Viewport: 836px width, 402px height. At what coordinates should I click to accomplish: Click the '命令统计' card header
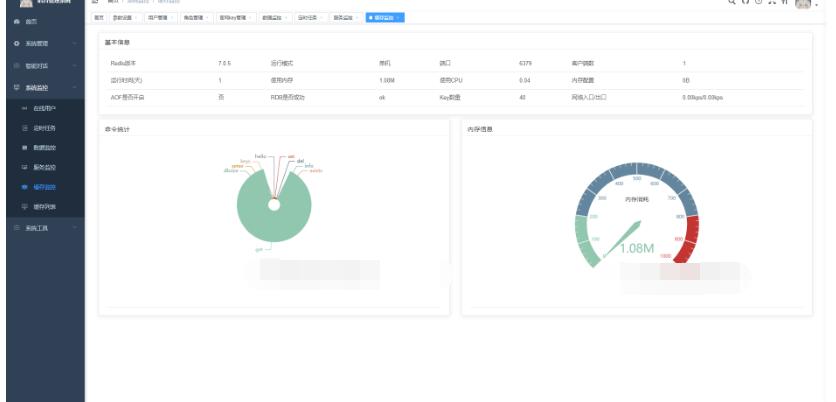tap(117, 129)
